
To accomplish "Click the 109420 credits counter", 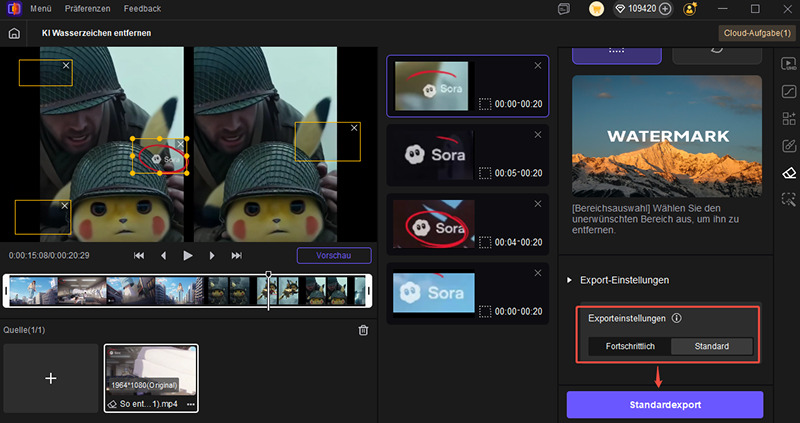I will pos(642,9).
